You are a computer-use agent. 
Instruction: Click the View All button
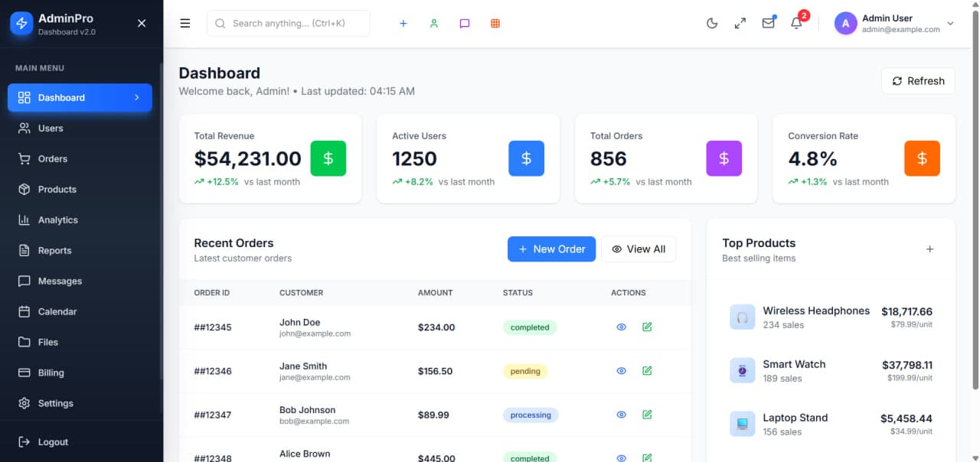click(x=639, y=249)
